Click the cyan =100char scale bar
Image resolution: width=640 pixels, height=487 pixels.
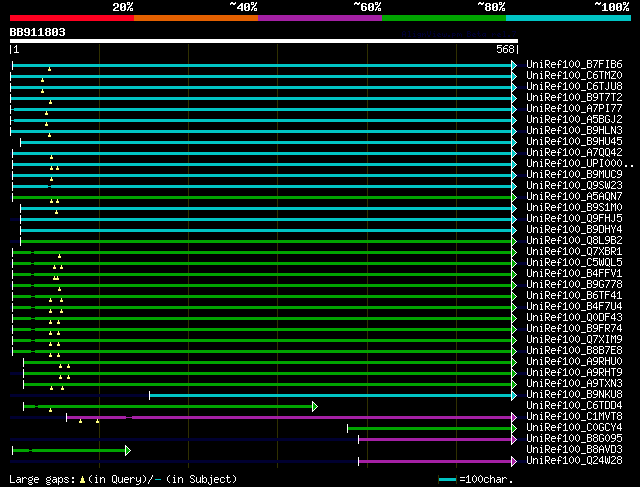click(447, 480)
